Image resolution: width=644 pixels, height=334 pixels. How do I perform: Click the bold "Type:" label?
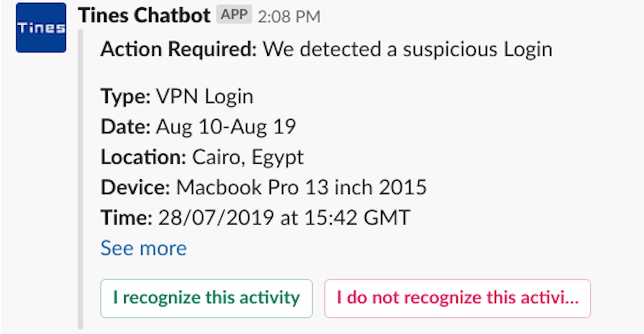tap(126, 96)
